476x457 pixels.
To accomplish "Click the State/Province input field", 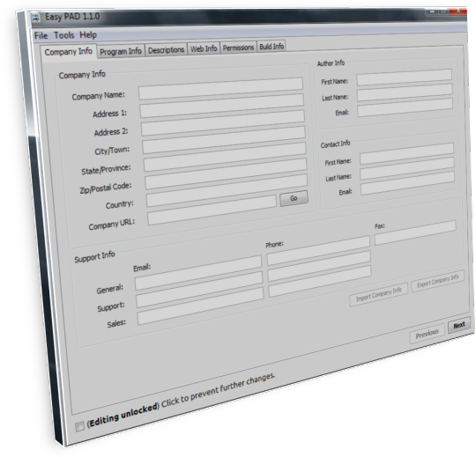I will point(225,157).
